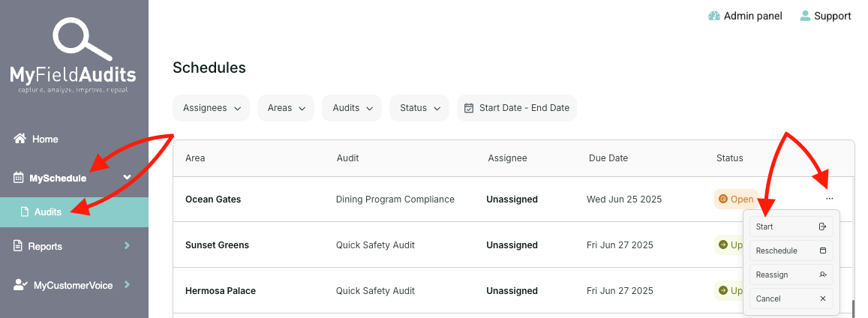This screenshot has width=868, height=318.
Task: Open the Ocean Gates three-dot actions menu
Action: (x=829, y=199)
